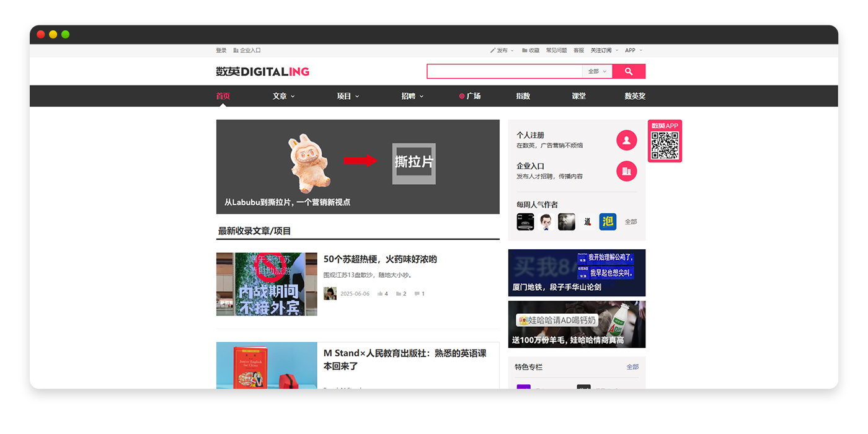Click the 数英 DIGITALING logo
This screenshot has height=434, width=868.
[262, 71]
